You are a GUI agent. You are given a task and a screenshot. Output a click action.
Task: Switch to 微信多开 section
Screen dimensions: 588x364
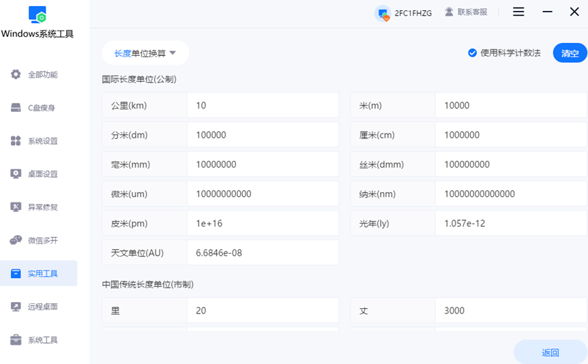(43, 241)
